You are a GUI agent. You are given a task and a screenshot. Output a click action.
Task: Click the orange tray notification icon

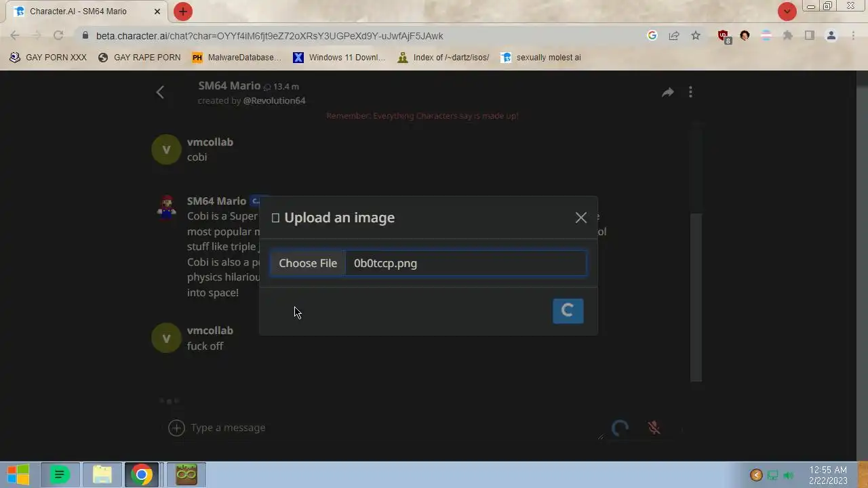(x=756, y=475)
